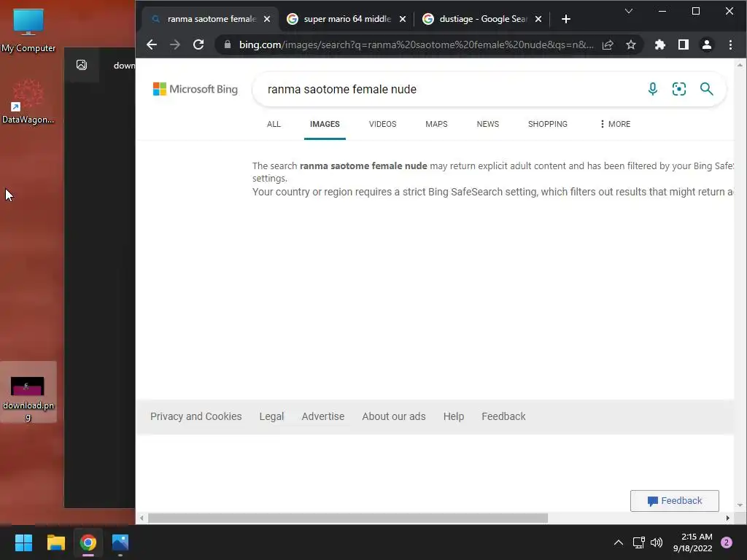
Task: Select the MAPS search category
Action: (436, 124)
